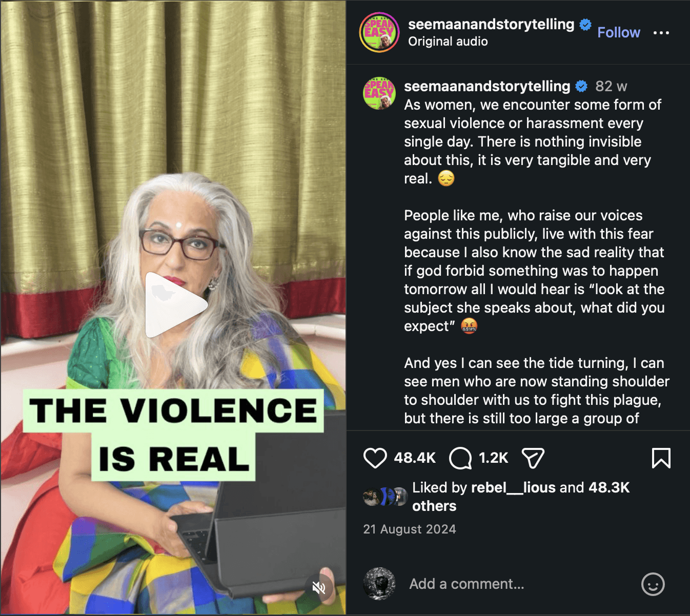The height and width of the screenshot is (616, 690).
Task: Unmute the video with speaker icon
Action: 319,587
